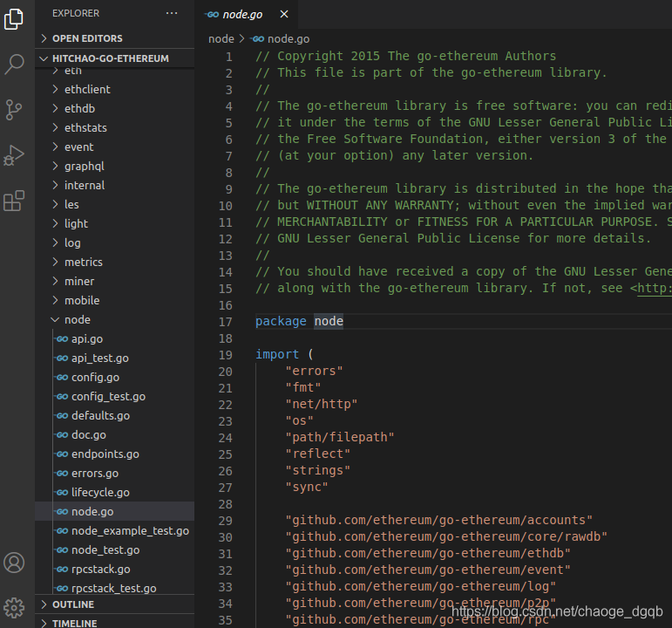Click the Go icon next to api.go
The height and width of the screenshot is (628, 672).
click(x=62, y=339)
